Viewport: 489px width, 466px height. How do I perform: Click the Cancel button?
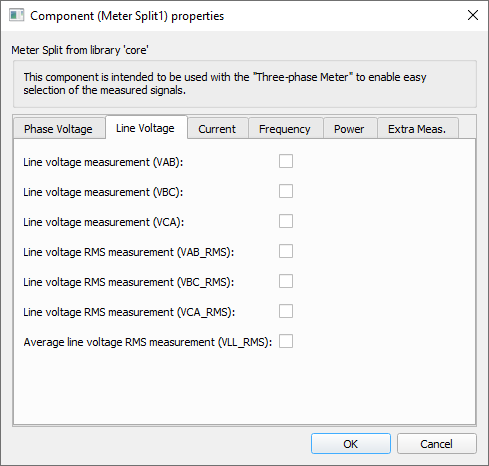(437, 444)
